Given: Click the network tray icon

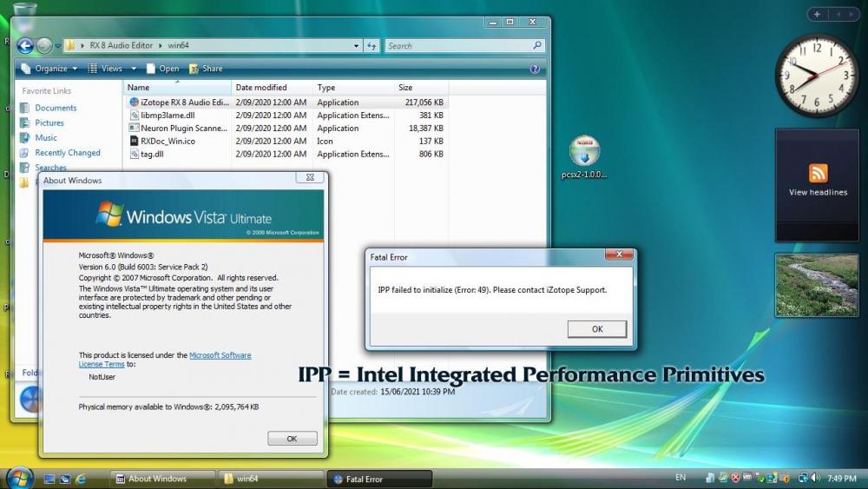Looking at the screenshot, I should tap(803, 478).
